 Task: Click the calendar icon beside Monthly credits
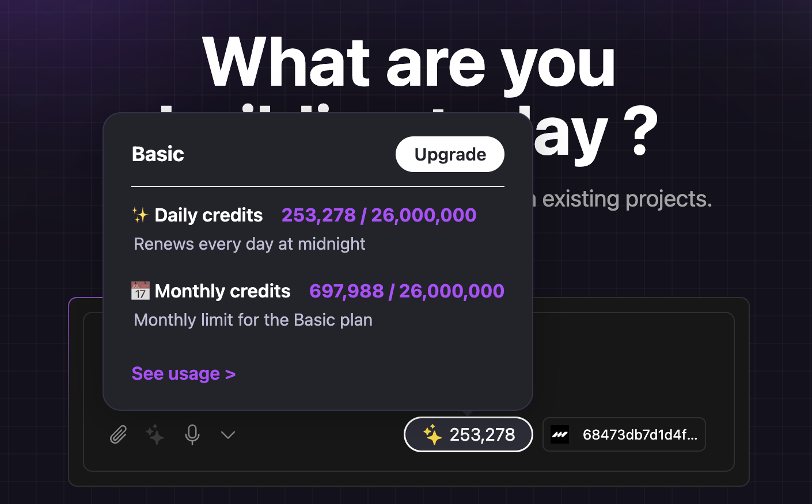pos(140,291)
